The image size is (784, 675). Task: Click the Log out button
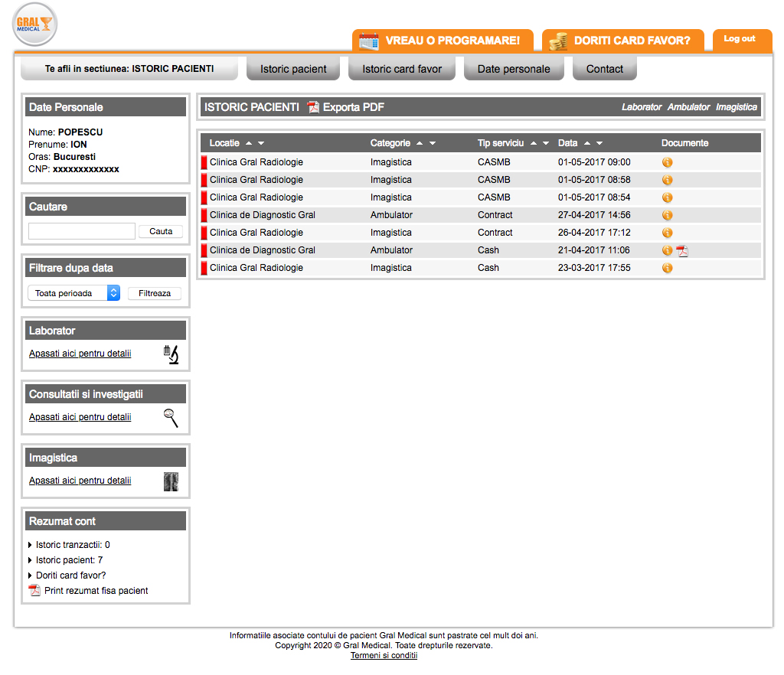(x=740, y=39)
